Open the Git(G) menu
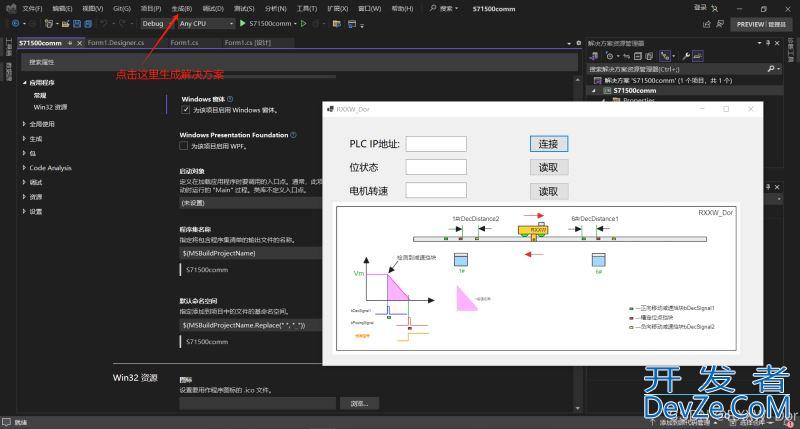This screenshot has width=800, height=429. (x=122, y=9)
